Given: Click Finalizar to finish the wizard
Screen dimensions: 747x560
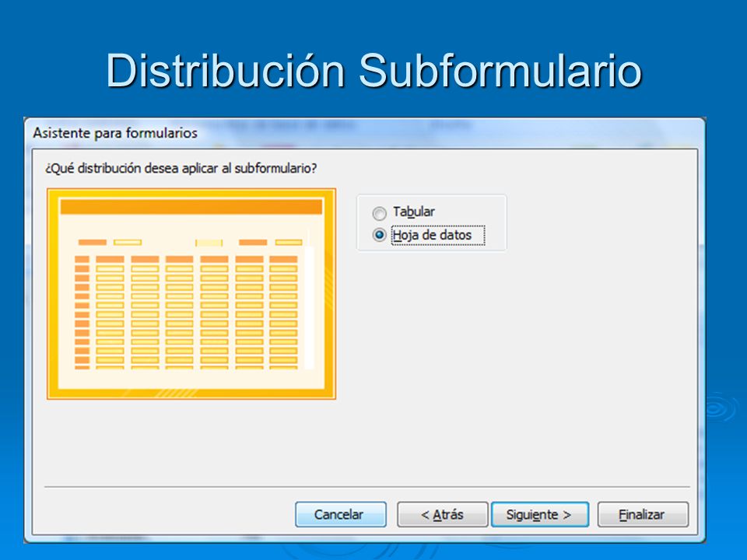Looking at the screenshot, I should tap(643, 514).
